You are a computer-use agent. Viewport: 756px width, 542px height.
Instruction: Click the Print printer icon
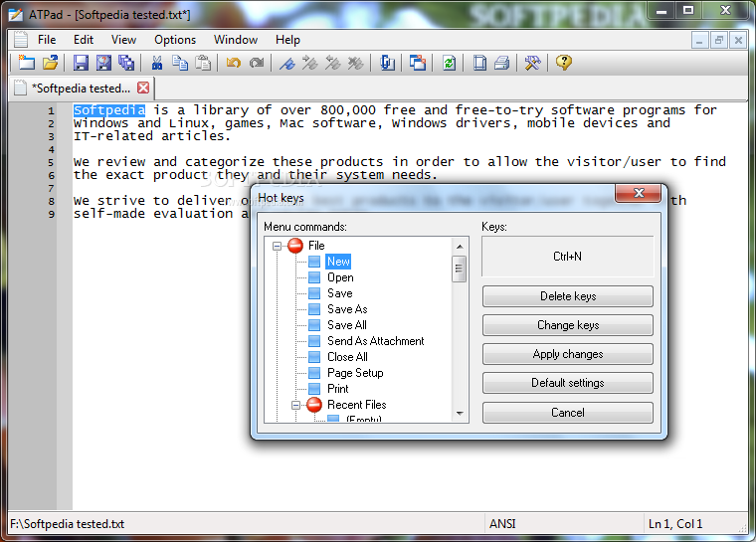click(x=502, y=63)
